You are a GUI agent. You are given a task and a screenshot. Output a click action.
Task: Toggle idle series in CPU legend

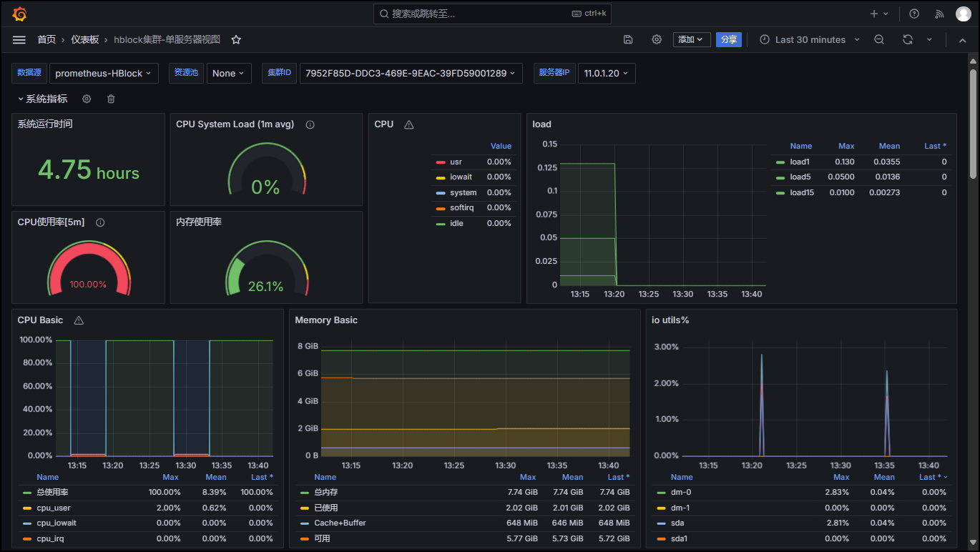pyautogui.click(x=456, y=223)
